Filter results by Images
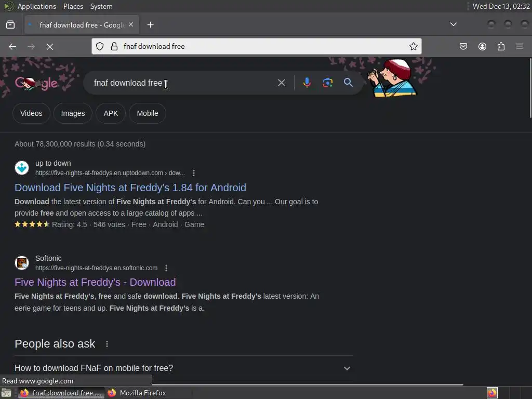The image size is (532, 399). (x=73, y=113)
